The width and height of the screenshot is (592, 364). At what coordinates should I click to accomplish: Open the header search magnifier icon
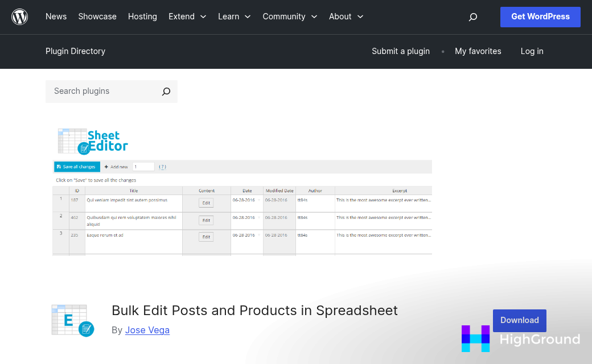click(x=472, y=17)
